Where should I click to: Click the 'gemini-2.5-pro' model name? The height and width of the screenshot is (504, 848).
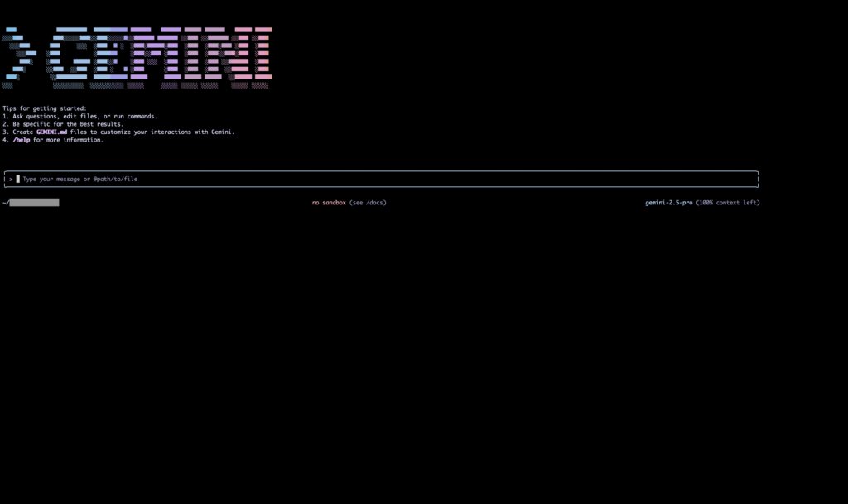click(x=668, y=203)
